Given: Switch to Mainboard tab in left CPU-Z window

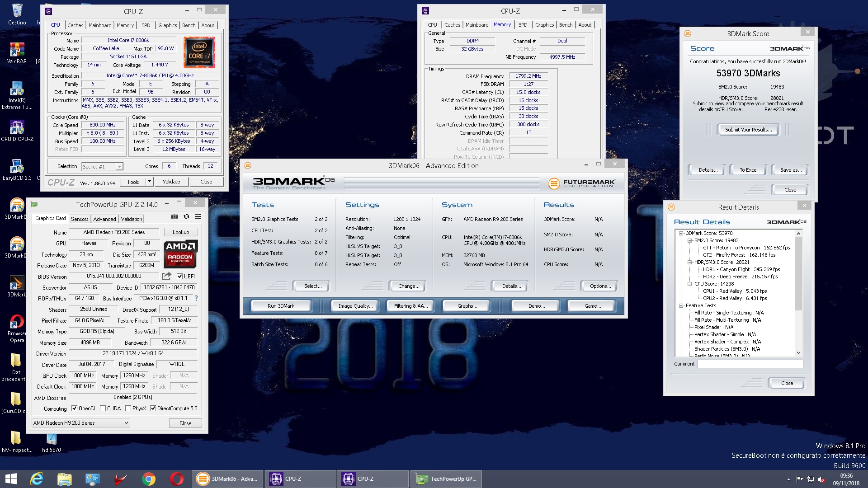Looking at the screenshot, I should coord(100,25).
